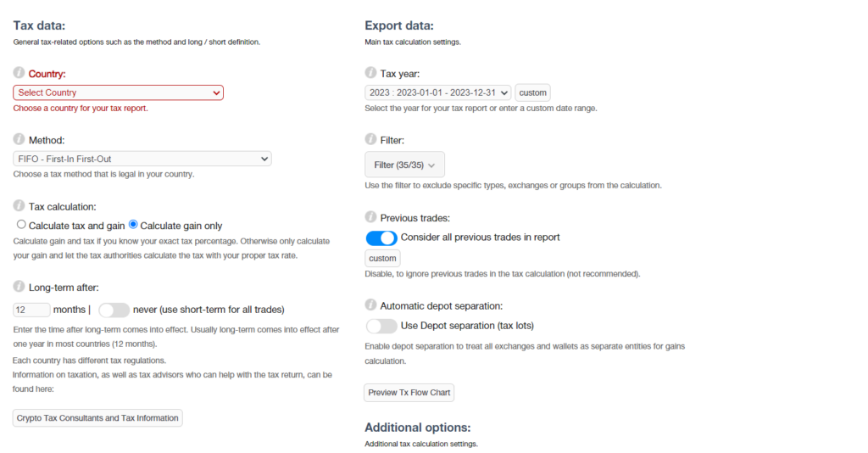
Task: Expand the FIFO method dropdown
Action: (x=142, y=159)
